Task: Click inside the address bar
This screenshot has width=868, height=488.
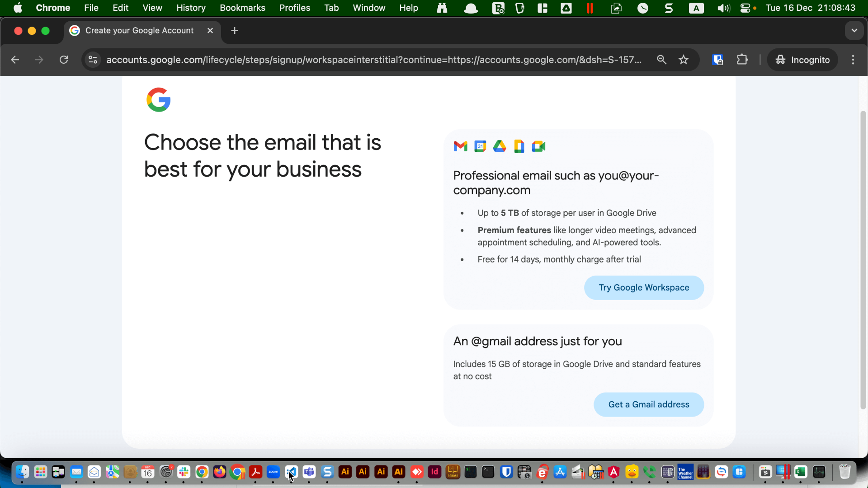Action: tap(362, 60)
